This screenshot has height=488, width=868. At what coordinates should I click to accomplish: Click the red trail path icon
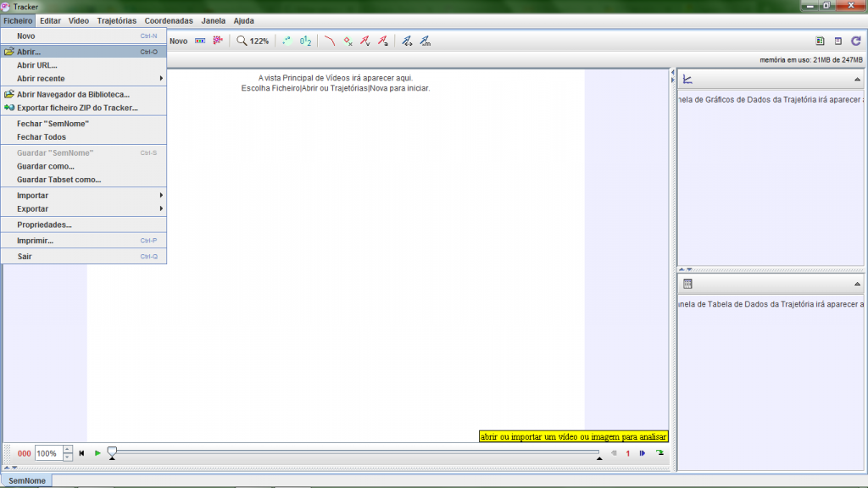(330, 41)
